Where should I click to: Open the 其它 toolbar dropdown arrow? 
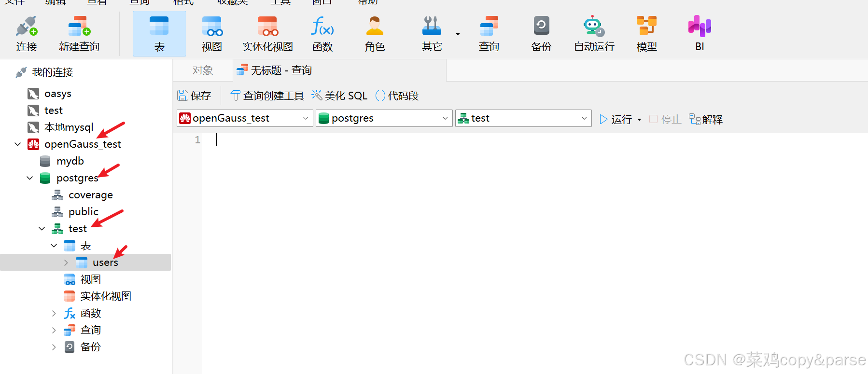(x=458, y=34)
